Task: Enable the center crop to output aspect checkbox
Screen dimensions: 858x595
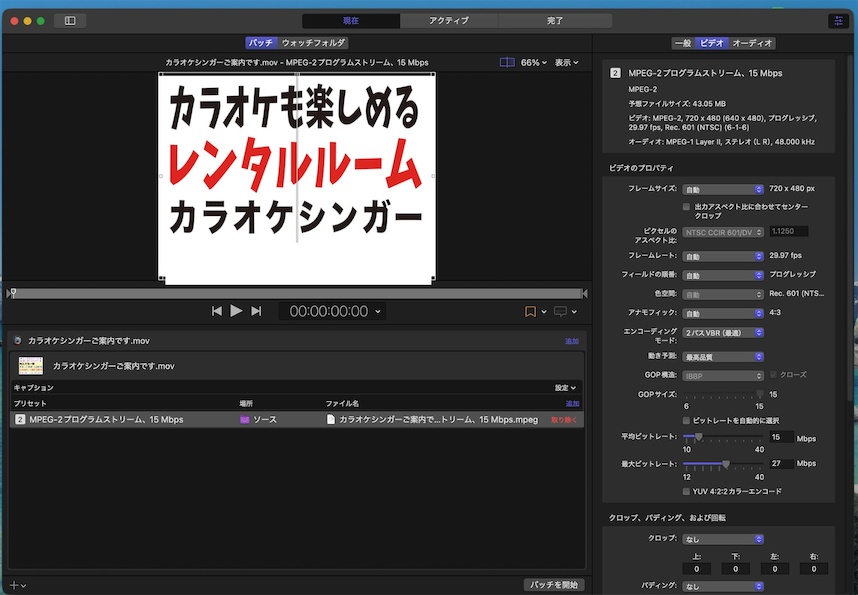Action: pos(687,207)
